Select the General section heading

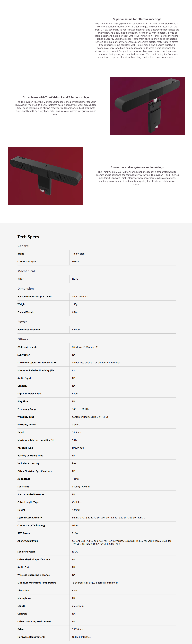[23, 246]
